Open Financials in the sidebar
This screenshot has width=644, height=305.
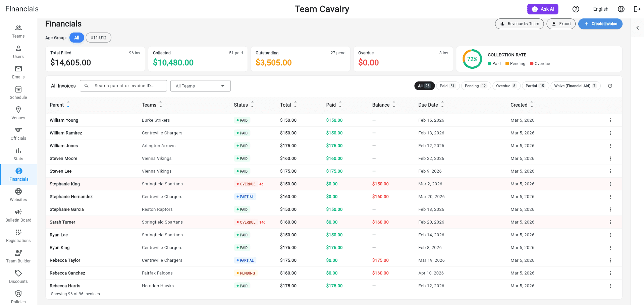tap(18, 175)
